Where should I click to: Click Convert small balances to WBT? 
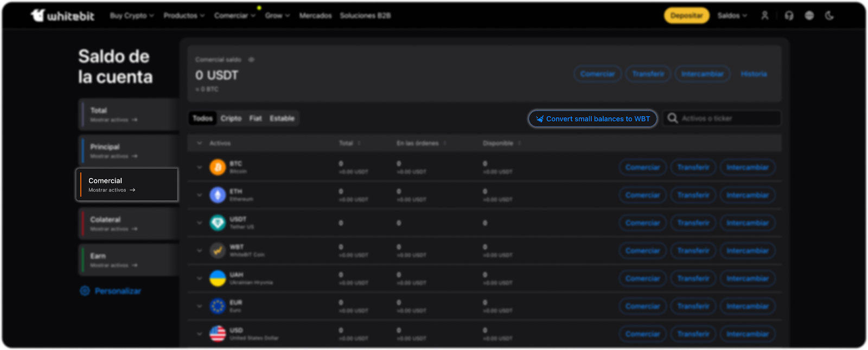(x=593, y=119)
